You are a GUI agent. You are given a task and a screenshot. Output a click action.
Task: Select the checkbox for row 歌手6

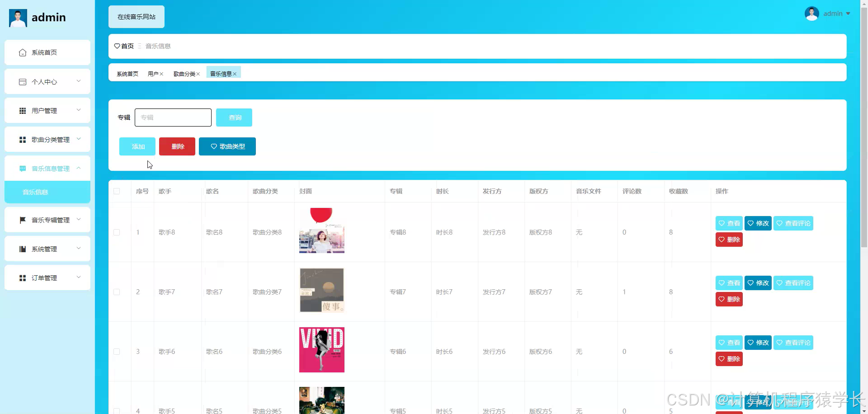click(x=117, y=352)
